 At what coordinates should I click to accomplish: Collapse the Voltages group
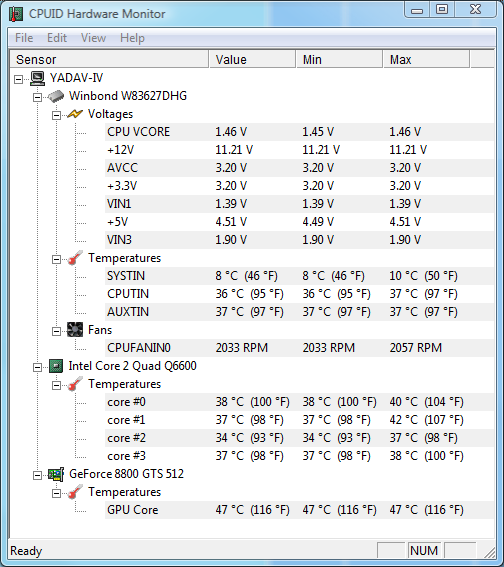pos(56,115)
